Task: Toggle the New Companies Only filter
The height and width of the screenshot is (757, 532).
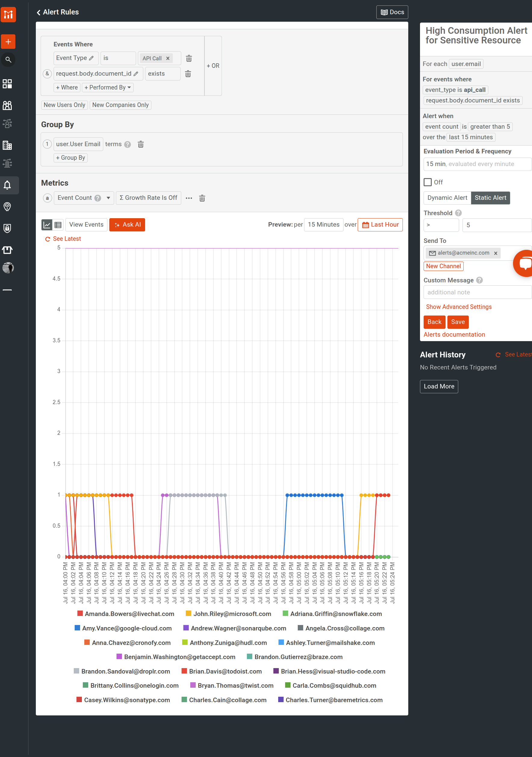Action: tap(120, 105)
